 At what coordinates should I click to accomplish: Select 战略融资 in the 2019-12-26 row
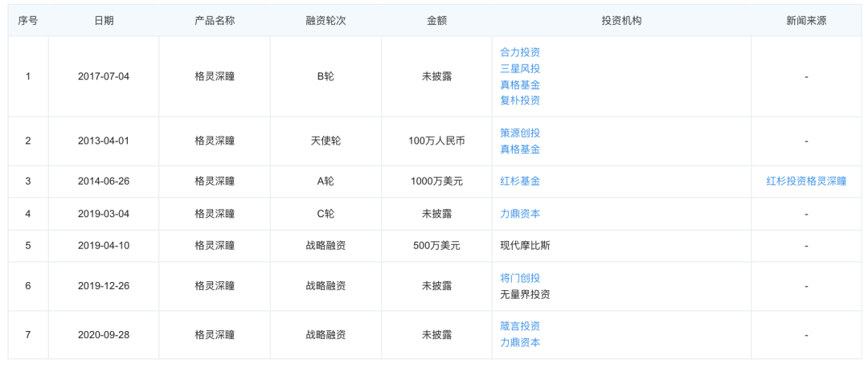(326, 286)
